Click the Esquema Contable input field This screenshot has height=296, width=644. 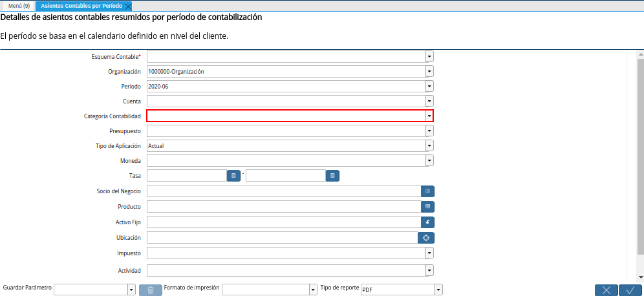click(286, 56)
